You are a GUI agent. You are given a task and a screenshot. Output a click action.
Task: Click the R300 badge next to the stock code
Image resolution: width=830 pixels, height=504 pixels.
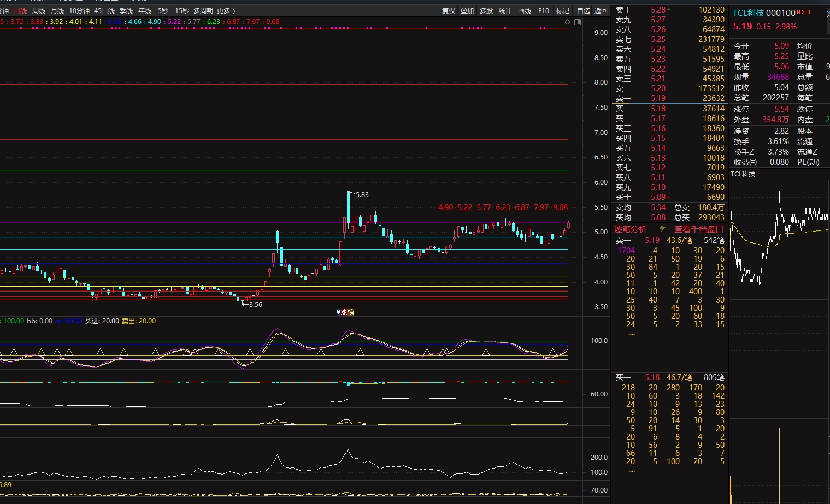804,13
